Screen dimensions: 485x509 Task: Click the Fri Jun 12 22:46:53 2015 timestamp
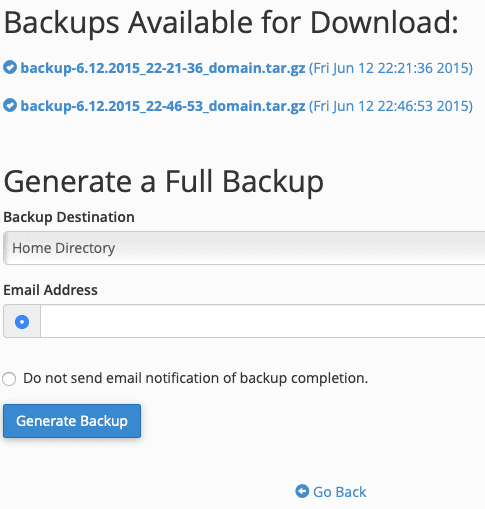click(391, 106)
